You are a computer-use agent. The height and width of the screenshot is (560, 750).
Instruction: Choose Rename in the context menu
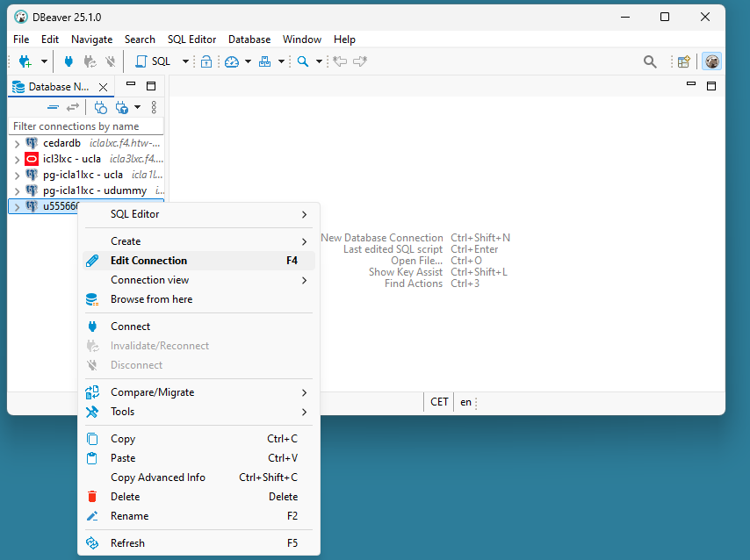click(x=198, y=516)
